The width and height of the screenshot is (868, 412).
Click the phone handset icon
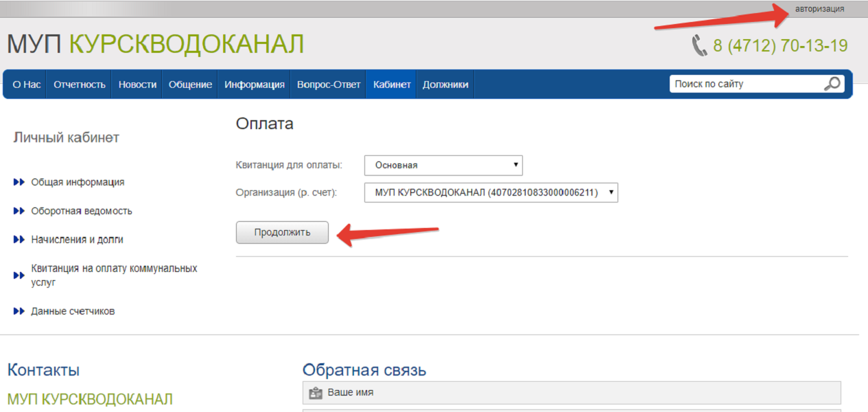point(699,46)
